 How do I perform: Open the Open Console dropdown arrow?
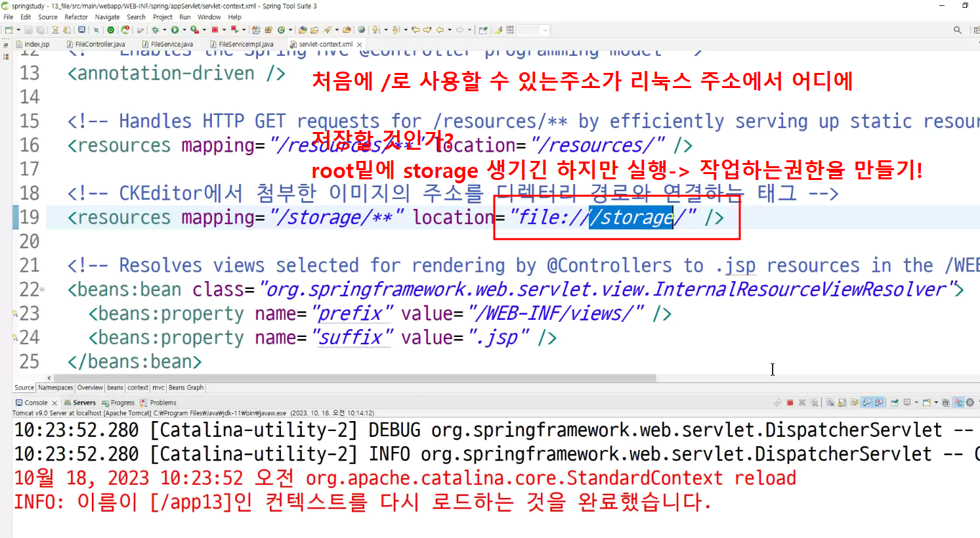(936, 403)
